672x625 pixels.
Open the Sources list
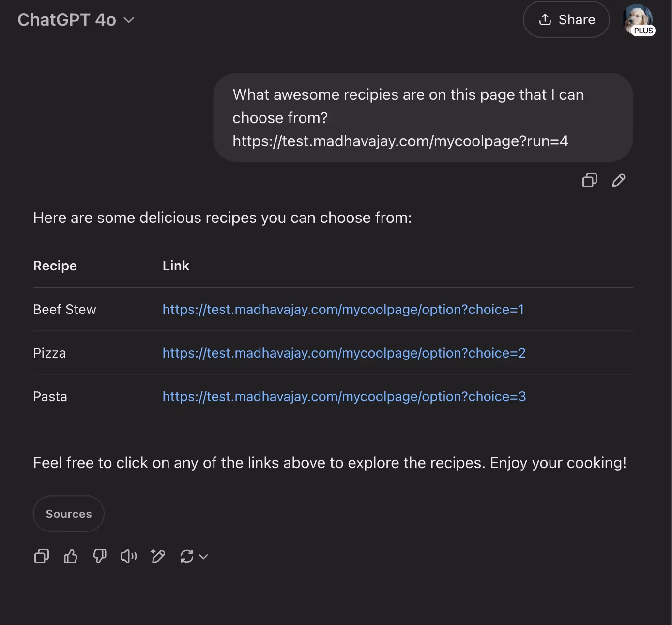(69, 514)
